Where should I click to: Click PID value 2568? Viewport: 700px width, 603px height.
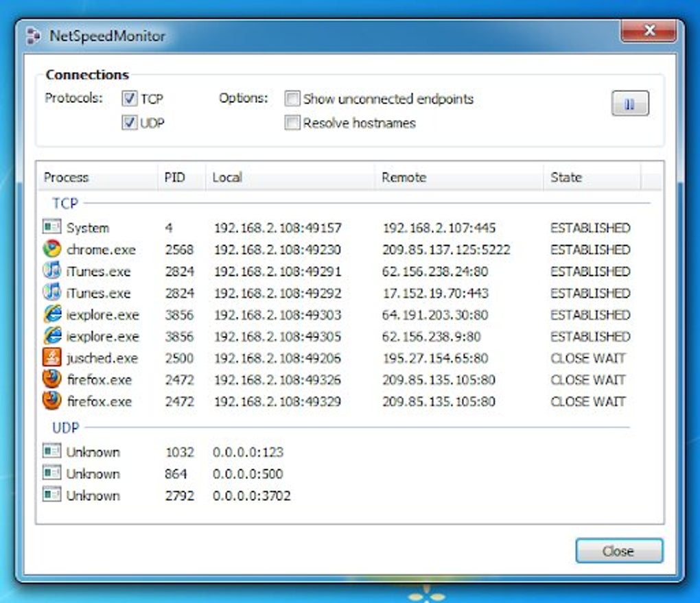click(180, 250)
